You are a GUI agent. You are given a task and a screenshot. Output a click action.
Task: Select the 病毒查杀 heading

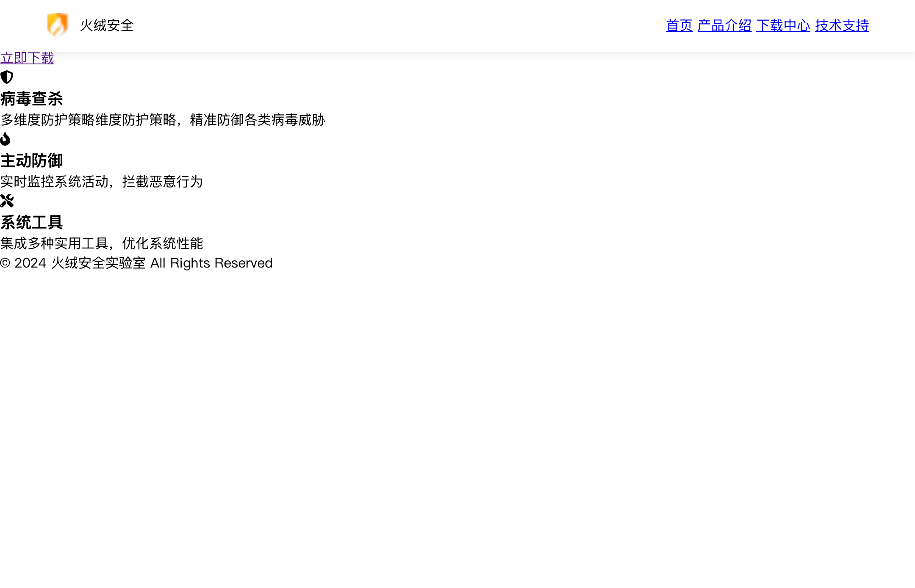pyautogui.click(x=32, y=99)
